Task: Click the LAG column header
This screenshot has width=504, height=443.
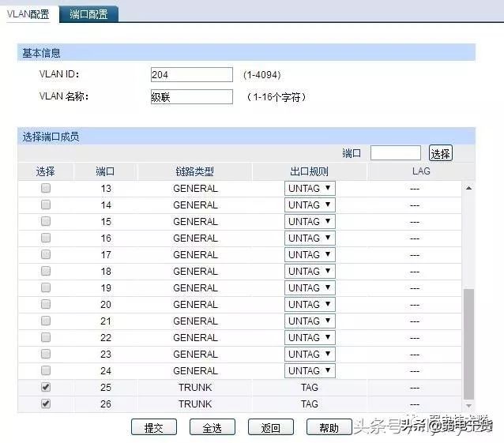Action: click(421, 171)
